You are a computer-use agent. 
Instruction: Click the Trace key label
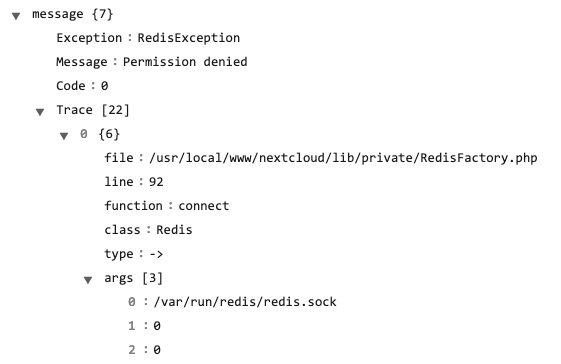coord(74,110)
